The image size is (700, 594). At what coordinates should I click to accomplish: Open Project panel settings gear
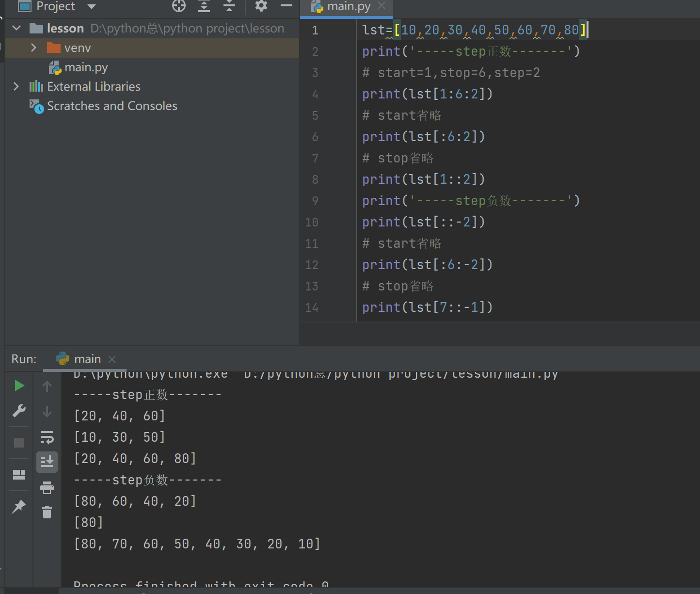tap(261, 6)
